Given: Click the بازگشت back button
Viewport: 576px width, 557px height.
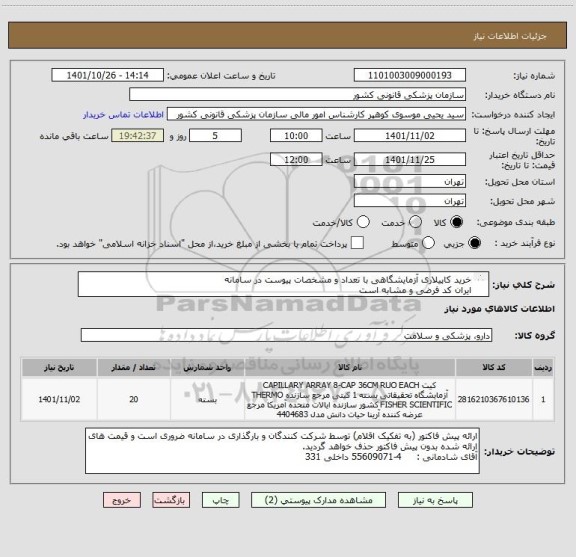Looking at the screenshot, I should coord(171,500).
